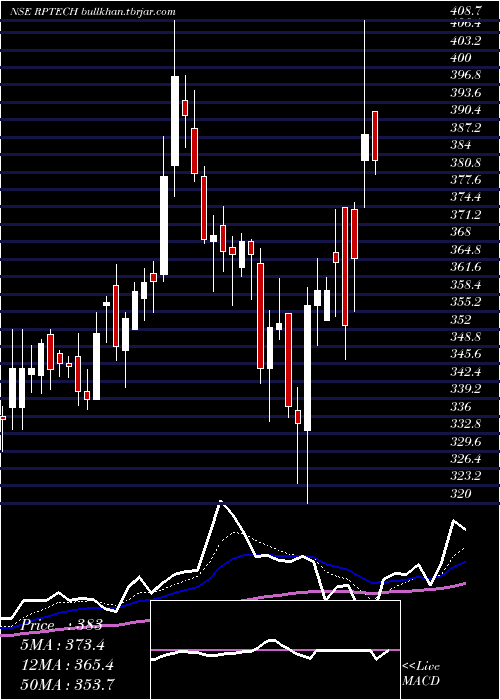Image resolution: width=500 pixels, height=700 pixels.
Task: Select the 403.2 price axis label
Action: coord(466,41)
